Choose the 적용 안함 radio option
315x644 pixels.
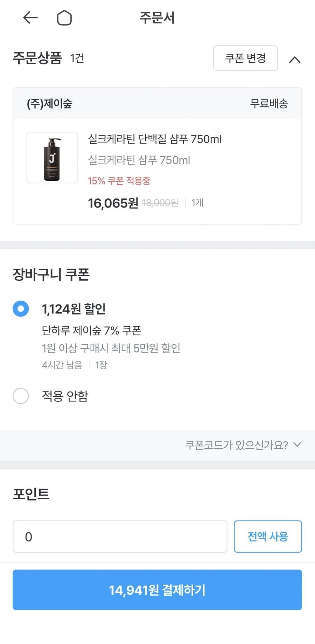tap(21, 396)
